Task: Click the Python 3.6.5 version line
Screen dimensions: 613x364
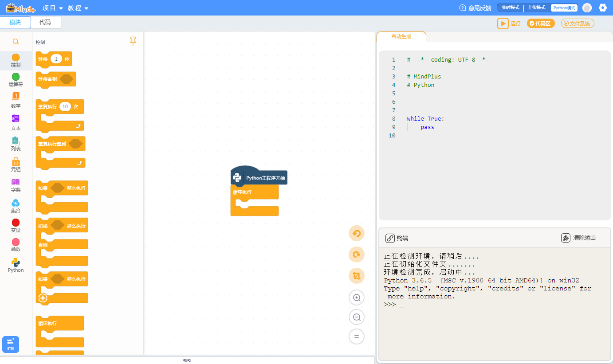Action: pos(481,281)
